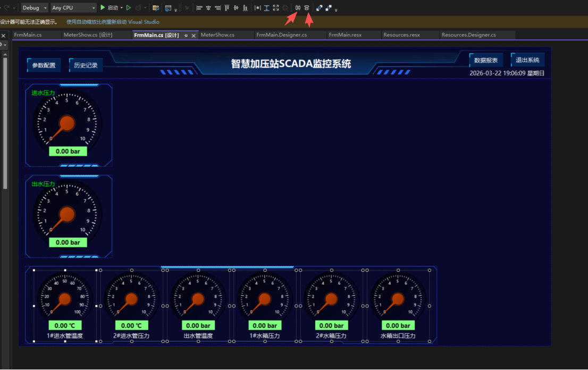Click the Make Same Size icon
Screen dimensions: 588x370
click(276, 8)
